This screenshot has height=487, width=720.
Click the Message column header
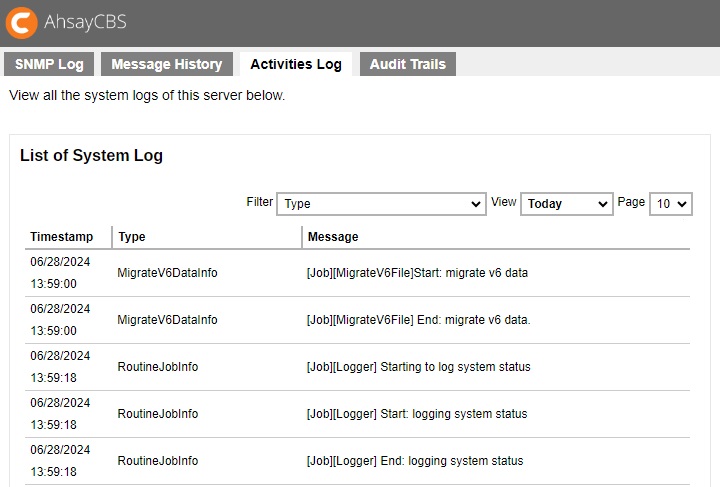(333, 237)
